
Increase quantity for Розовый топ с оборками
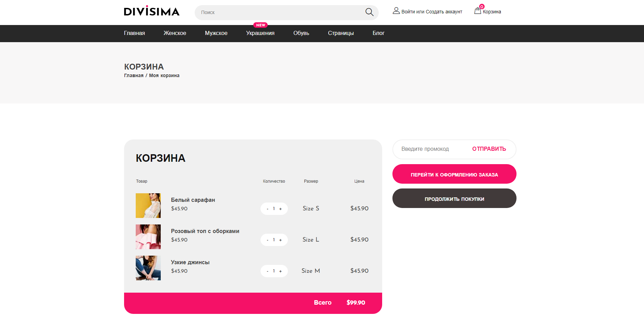point(280,240)
